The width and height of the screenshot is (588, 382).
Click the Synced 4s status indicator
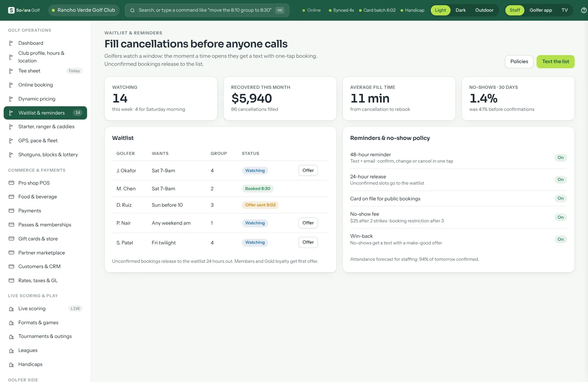[x=341, y=10]
